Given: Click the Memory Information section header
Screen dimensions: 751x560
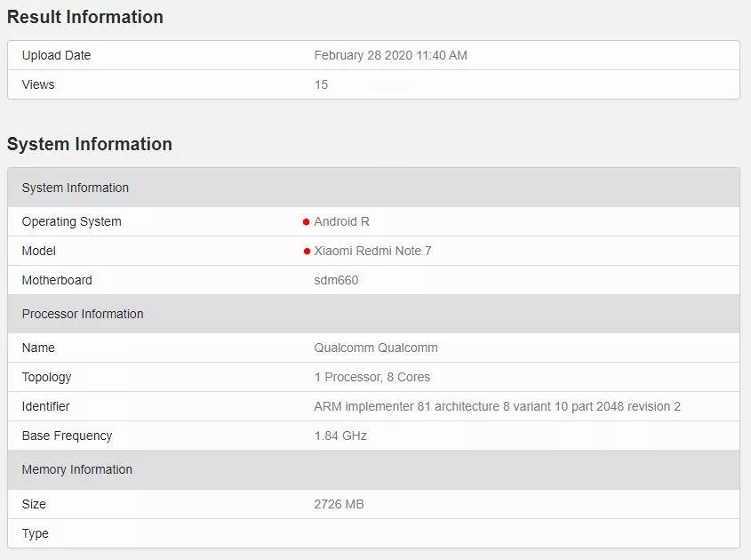Looking at the screenshot, I should click(x=373, y=469).
